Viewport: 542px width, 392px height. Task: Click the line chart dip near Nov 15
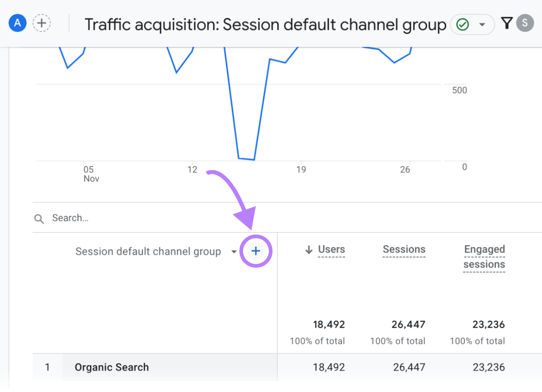click(245, 158)
